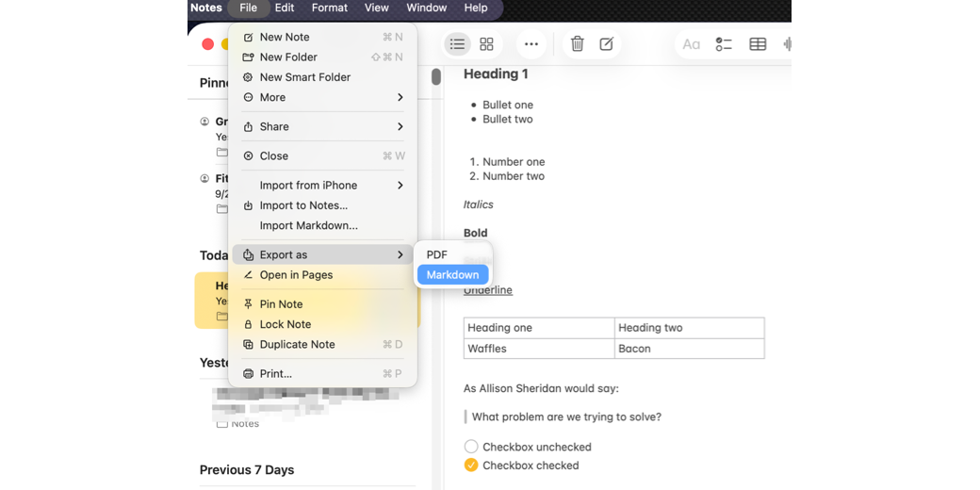Expand the Share submenu
Screen dimensions: 980x490
pyautogui.click(x=322, y=126)
